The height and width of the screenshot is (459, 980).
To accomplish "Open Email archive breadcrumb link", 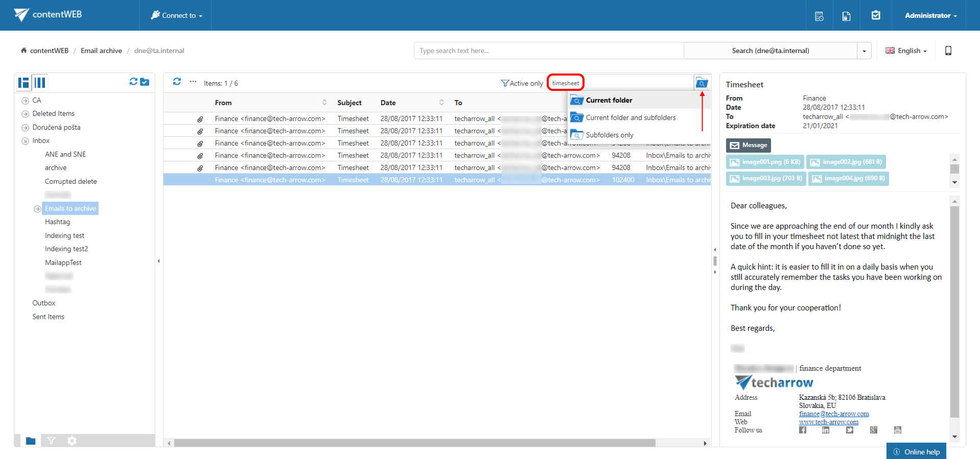I will click(x=101, y=51).
